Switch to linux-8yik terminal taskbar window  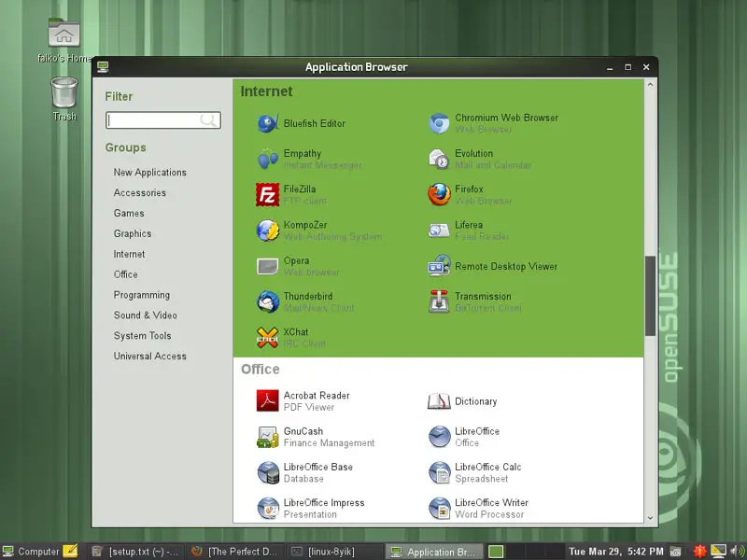(333, 552)
